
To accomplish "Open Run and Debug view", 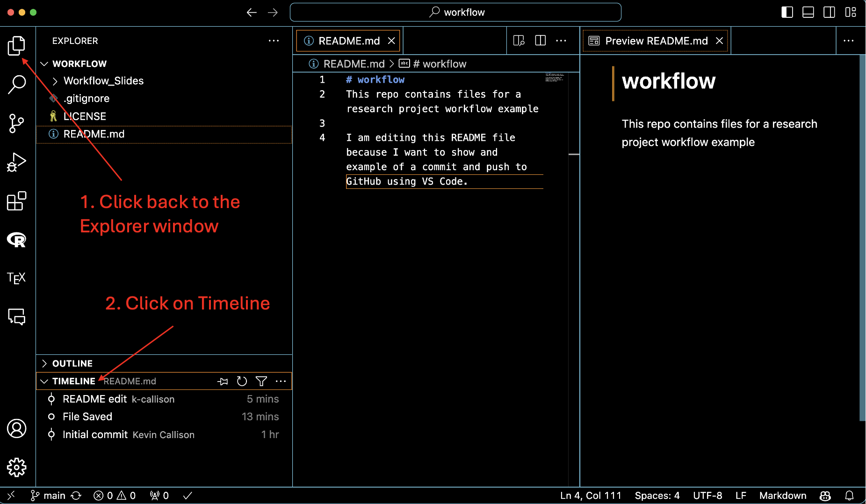I will pos(17,162).
